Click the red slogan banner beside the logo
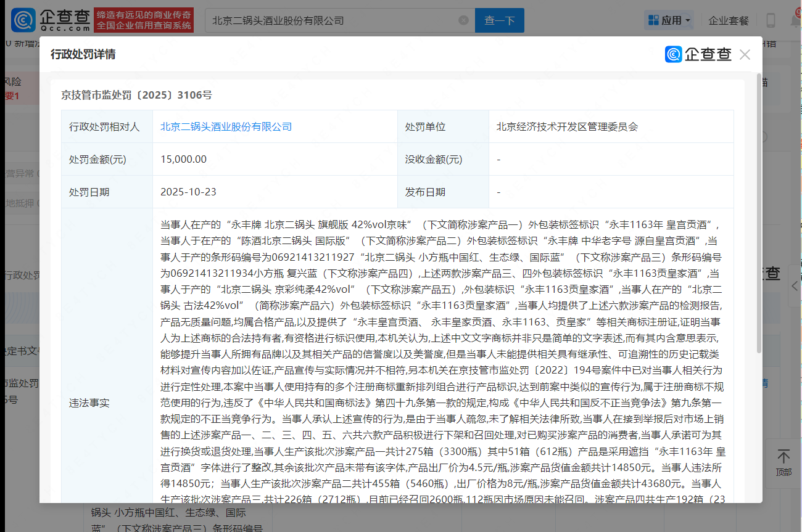The width and height of the screenshot is (802, 532). coord(144,20)
